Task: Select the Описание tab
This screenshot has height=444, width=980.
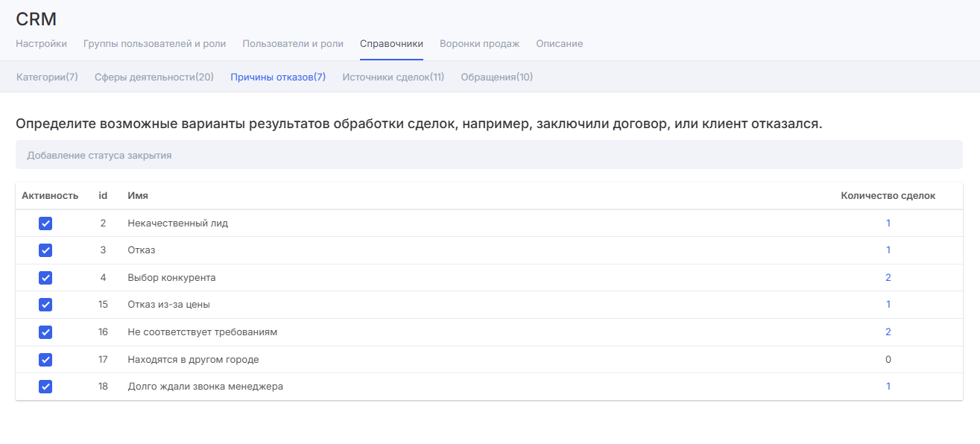Action: click(x=559, y=44)
